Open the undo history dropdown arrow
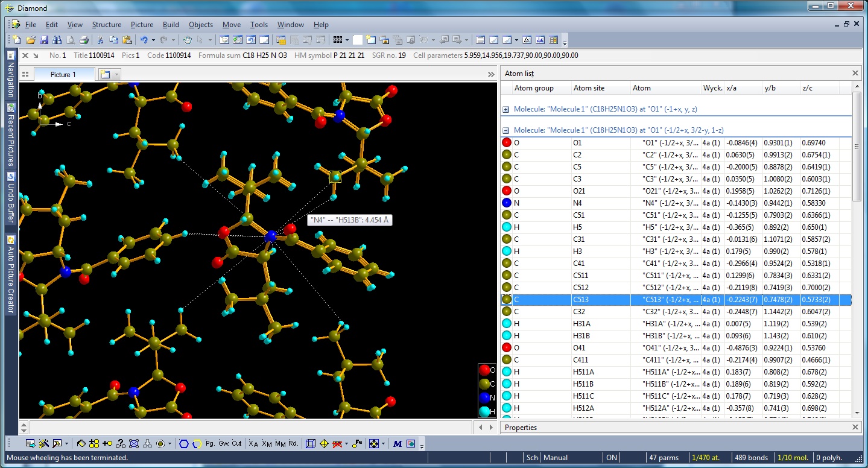Screen dimensions: 868x468 153,40
